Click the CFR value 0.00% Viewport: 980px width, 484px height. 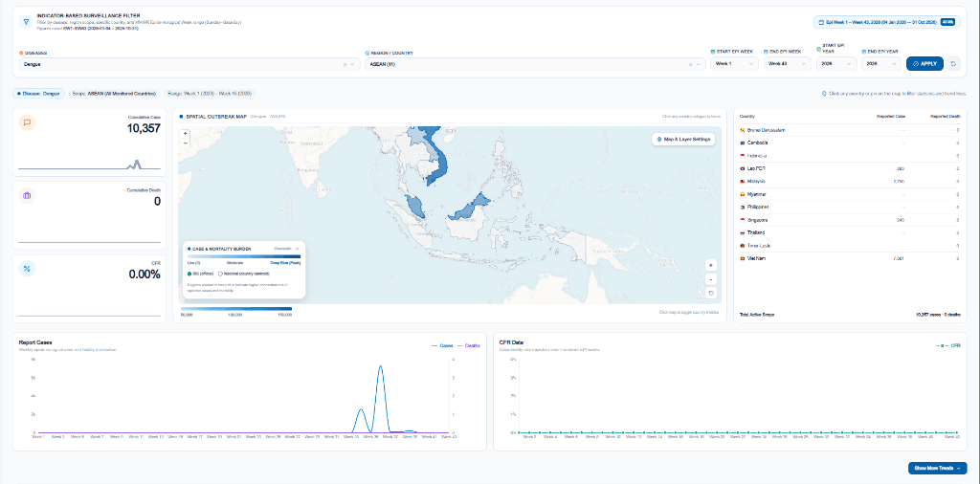(x=145, y=275)
